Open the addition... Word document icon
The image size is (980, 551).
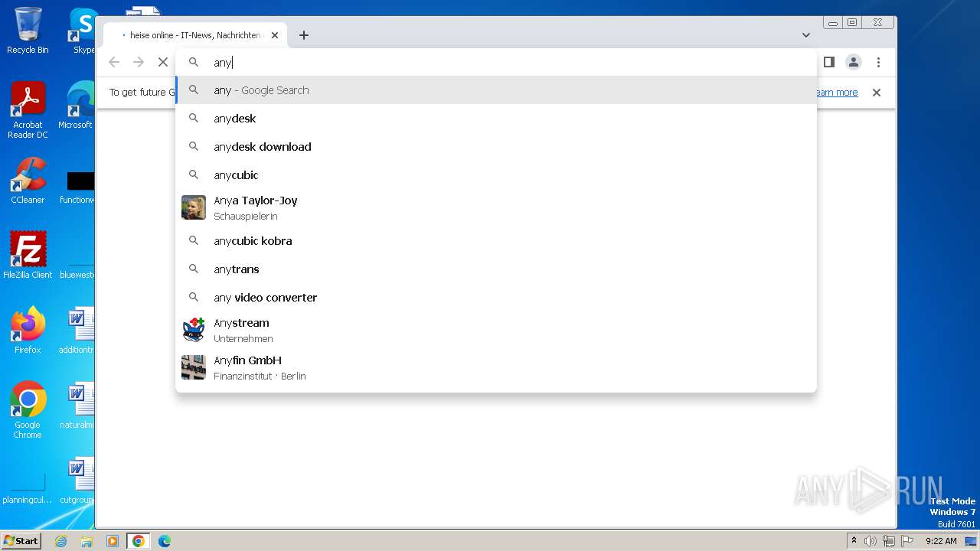coord(77,330)
